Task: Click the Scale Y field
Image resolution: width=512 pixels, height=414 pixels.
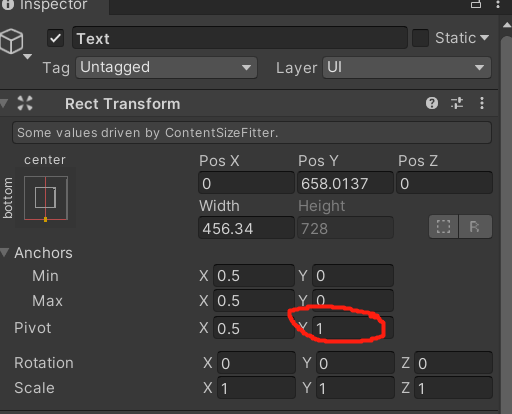Action: [355, 388]
